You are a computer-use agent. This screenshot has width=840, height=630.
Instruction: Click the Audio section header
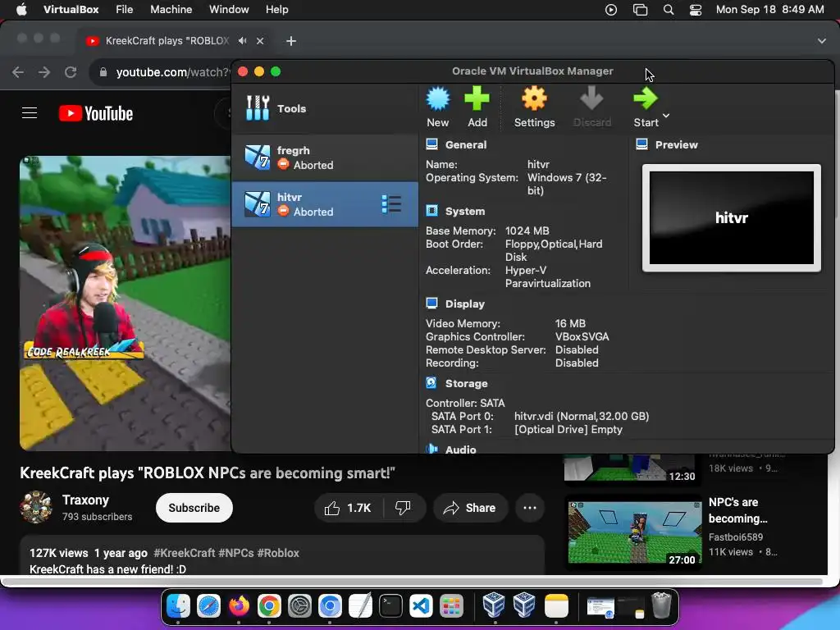coord(460,450)
